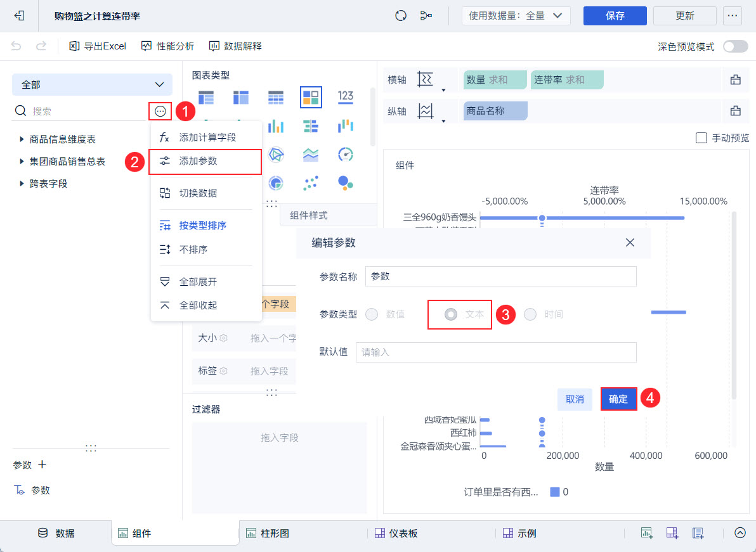Screen dimensions: 756x552
Task: Click the three-dot more button beside 更新
Action: coord(733,16)
